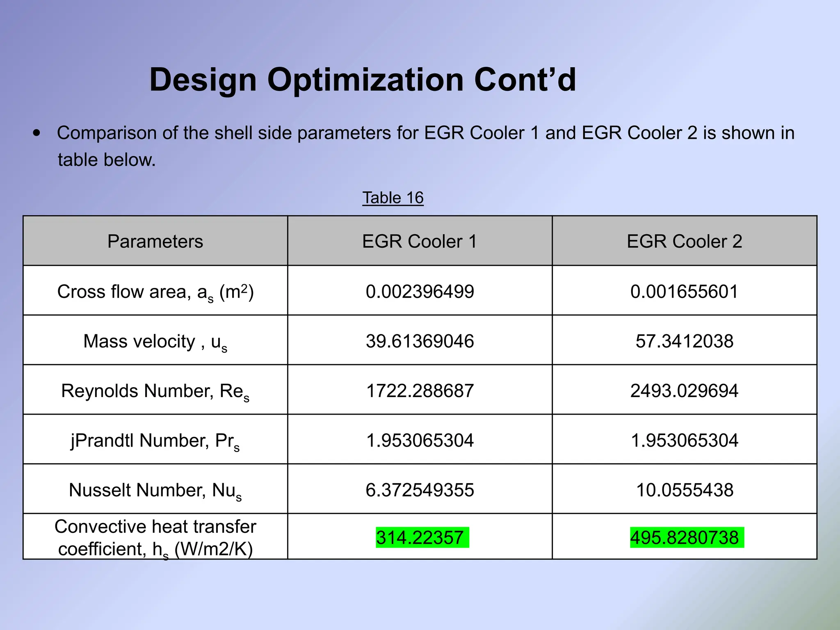Click the 'Mass velocity , us' cell
Image resolution: width=840 pixels, height=630 pixels.
click(155, 340)
